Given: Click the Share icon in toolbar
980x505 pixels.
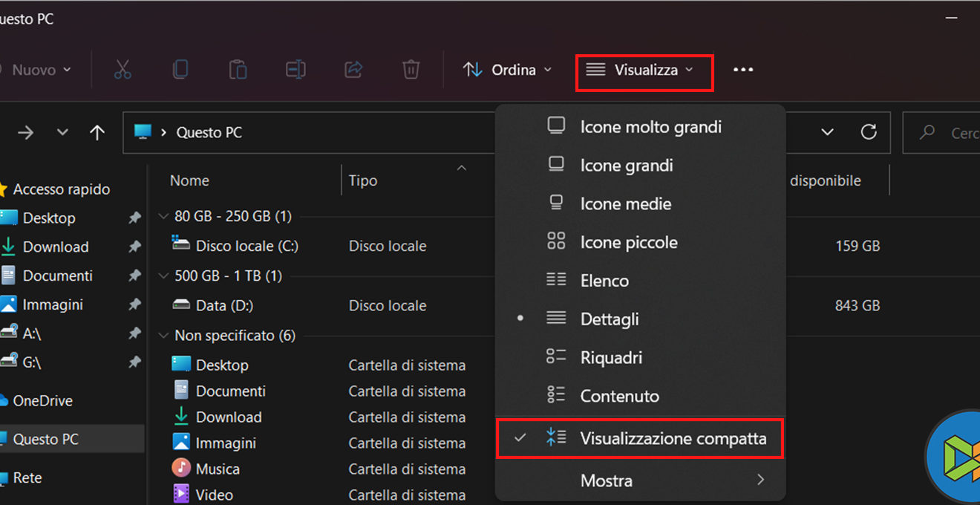Looking at the screenshot, I should pos(353,70).
